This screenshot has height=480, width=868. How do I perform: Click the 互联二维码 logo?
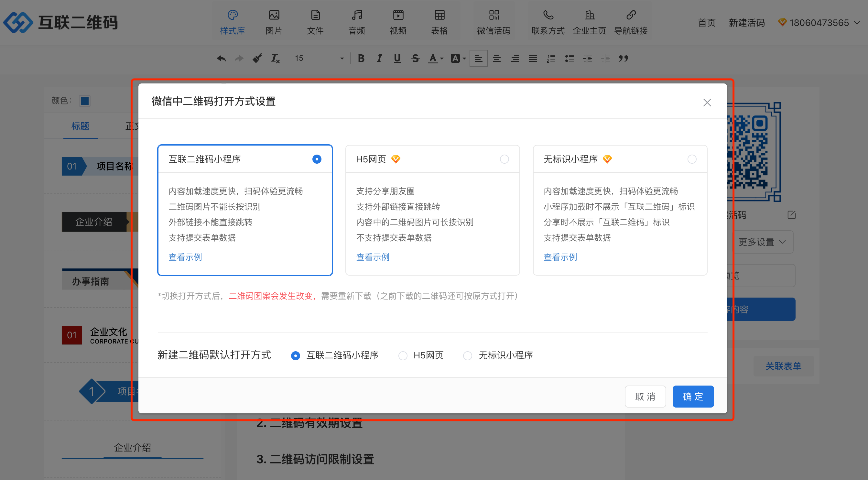(x=61, y=23)
